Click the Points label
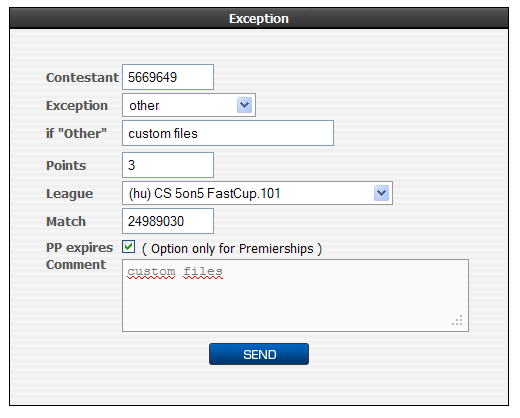The image size is (520, 418). coord(66,165)
